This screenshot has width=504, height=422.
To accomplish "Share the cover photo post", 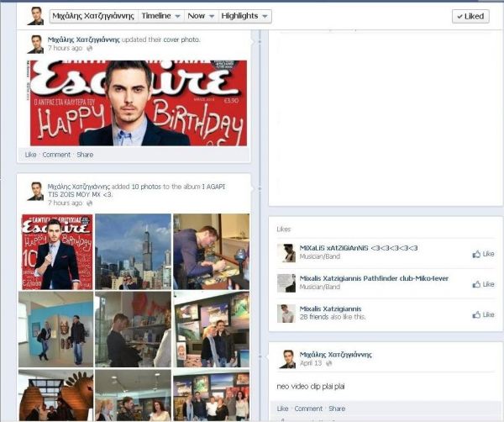I will (85, 155).
